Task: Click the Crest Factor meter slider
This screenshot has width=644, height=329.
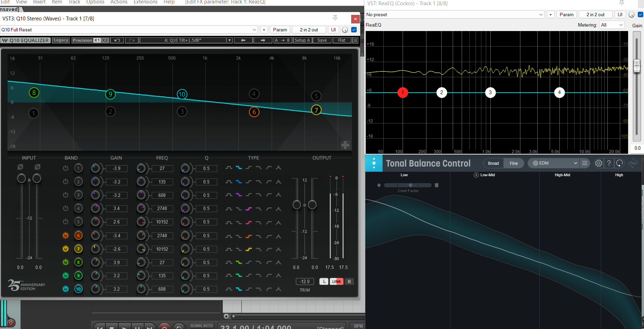Action: (408, 185)
